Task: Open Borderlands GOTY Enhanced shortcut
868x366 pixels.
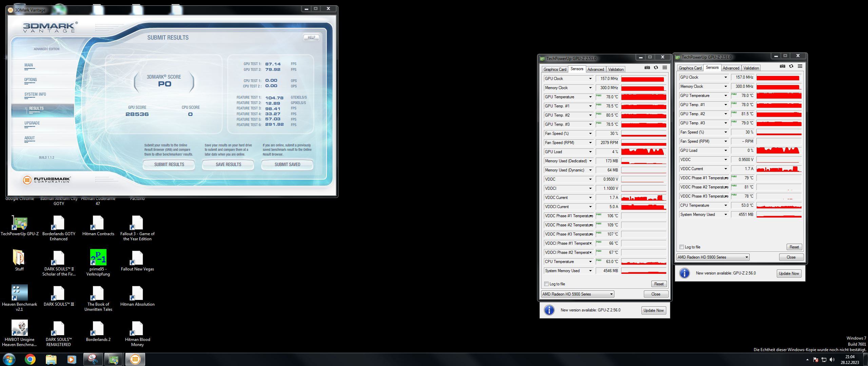Action: coord(59,228)
